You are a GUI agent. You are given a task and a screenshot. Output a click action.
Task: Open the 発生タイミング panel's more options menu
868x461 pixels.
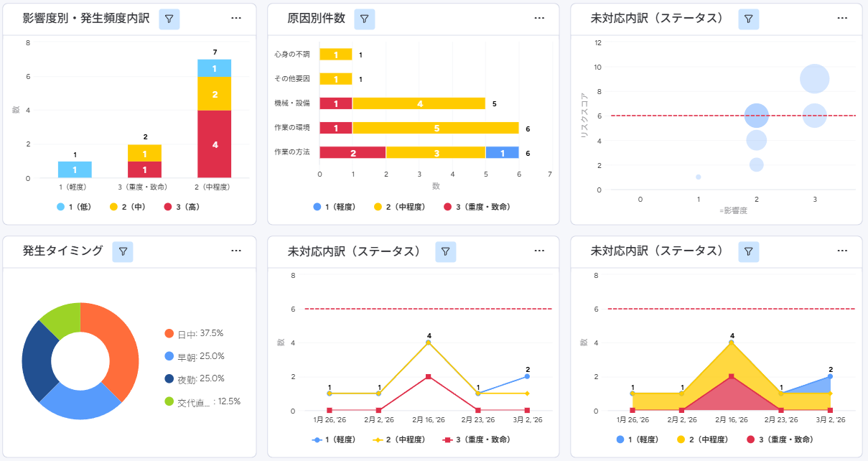coord(236,251)
